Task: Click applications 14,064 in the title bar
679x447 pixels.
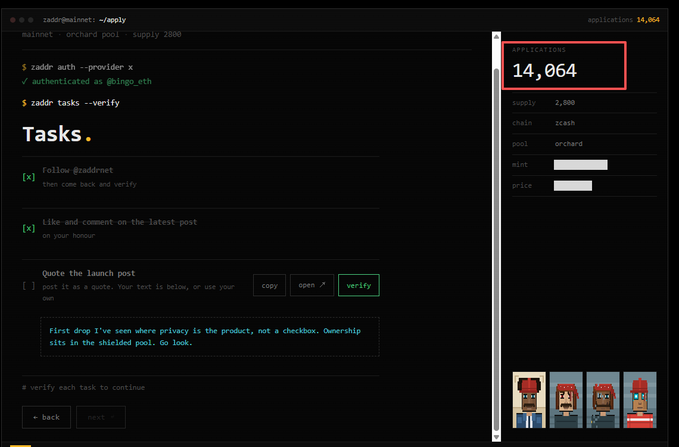Action: (624, 20)
